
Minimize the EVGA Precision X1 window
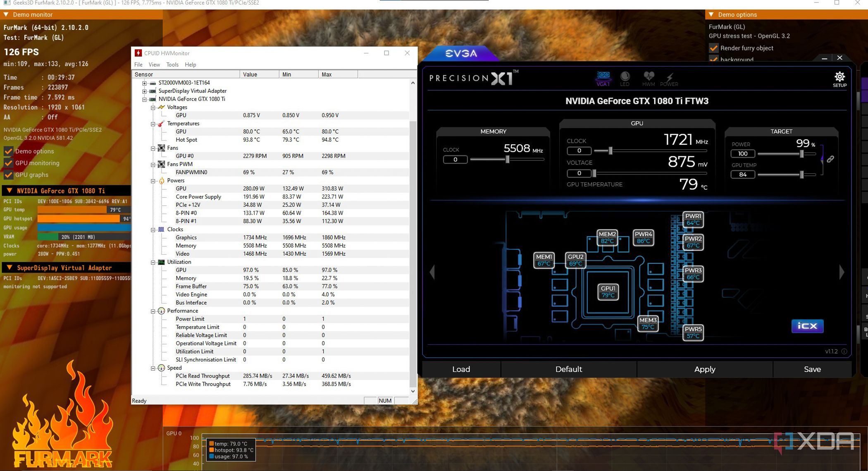[x=824, y=58]
